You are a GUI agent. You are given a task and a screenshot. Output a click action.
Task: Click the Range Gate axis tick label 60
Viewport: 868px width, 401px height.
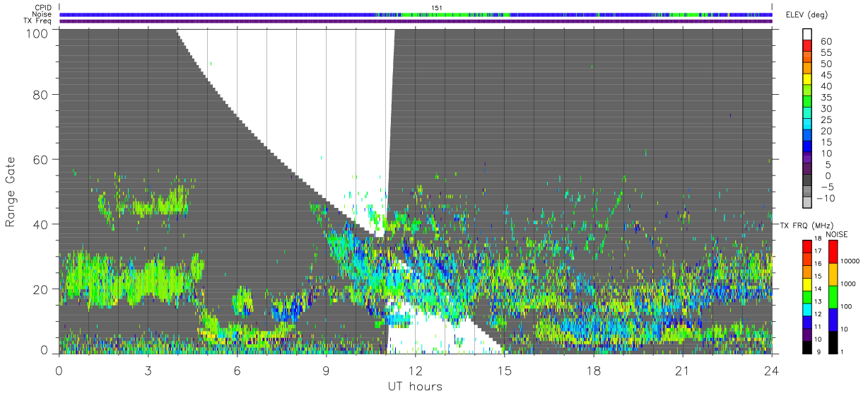pyautogui.click(x=42, y=159)
